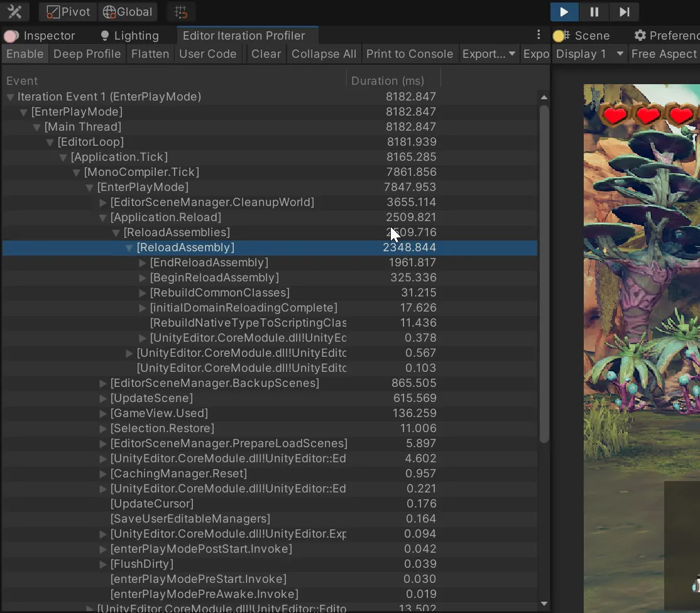Screen dimensions: 700x613
Task: Toggle the Deep Profile option
Action: coord(87,54)
